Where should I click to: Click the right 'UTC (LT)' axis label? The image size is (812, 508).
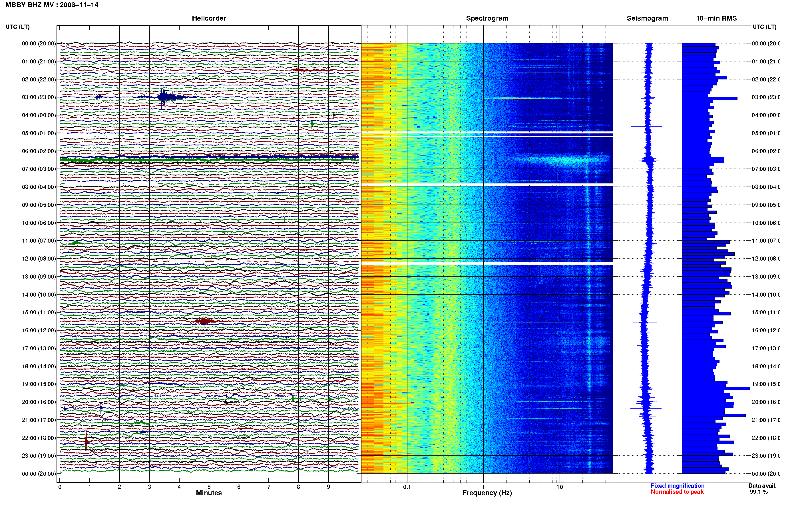764,27
